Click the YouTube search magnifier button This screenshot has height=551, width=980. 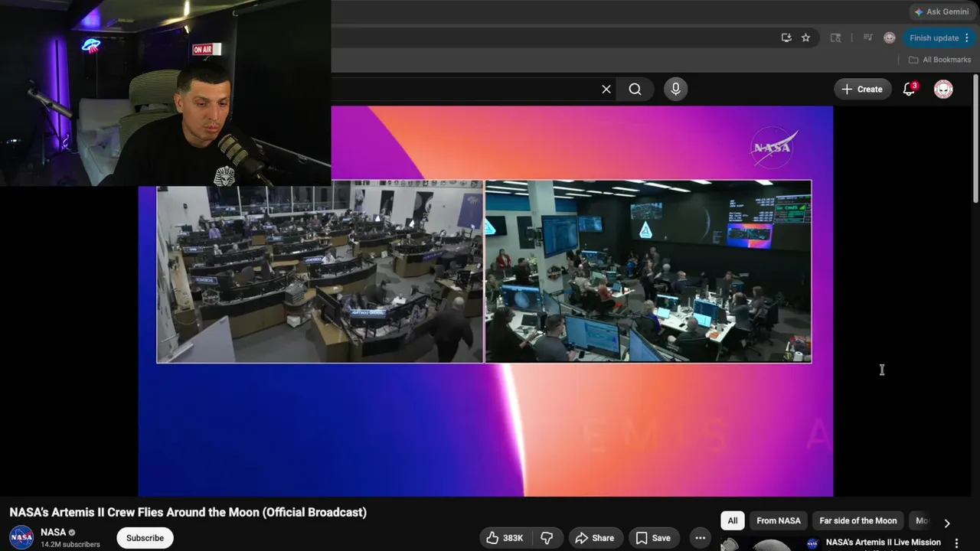pos(635,89)
